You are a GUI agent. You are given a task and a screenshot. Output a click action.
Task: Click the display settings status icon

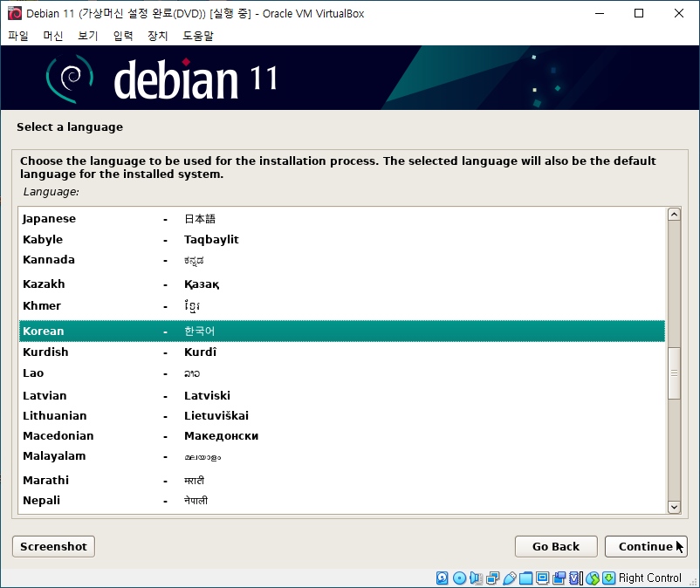point(542,578)
